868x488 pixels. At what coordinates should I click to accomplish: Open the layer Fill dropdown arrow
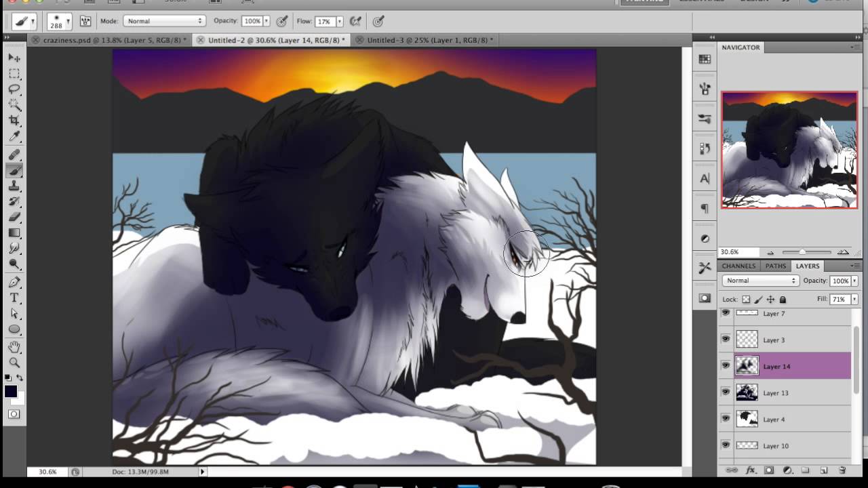(x=854, y=299)
